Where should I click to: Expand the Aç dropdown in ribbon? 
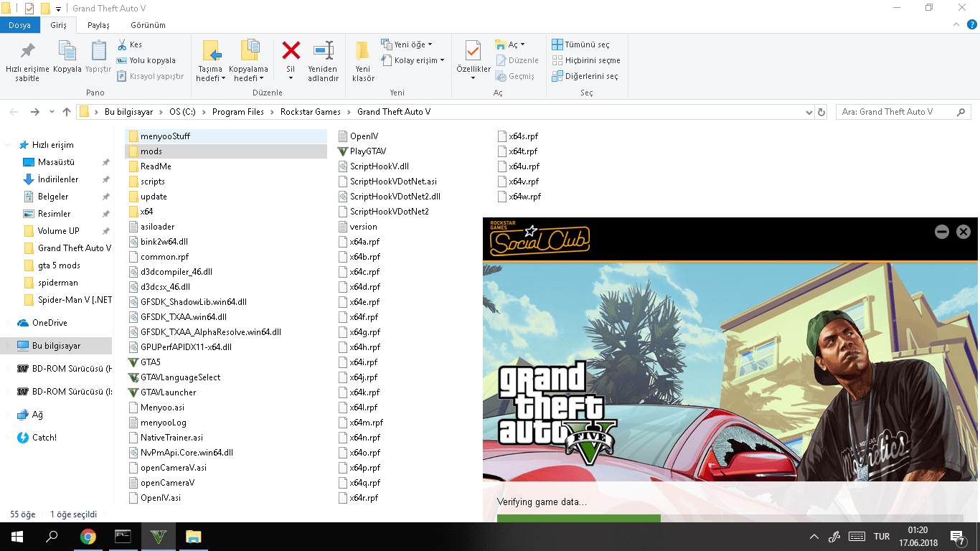[x=510, y=44]
